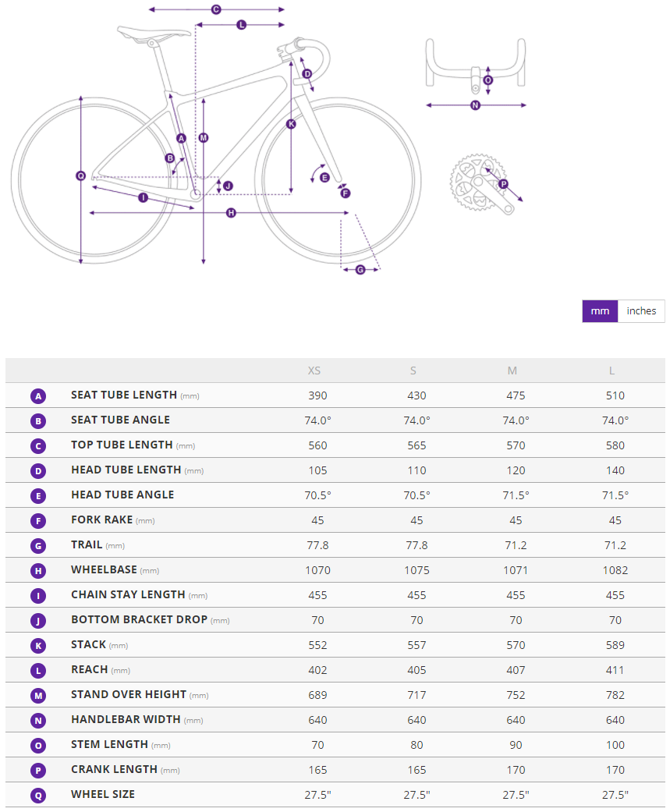Click the Stand Over Height label
Screen dimensions: 670x812
pos(129,694)
